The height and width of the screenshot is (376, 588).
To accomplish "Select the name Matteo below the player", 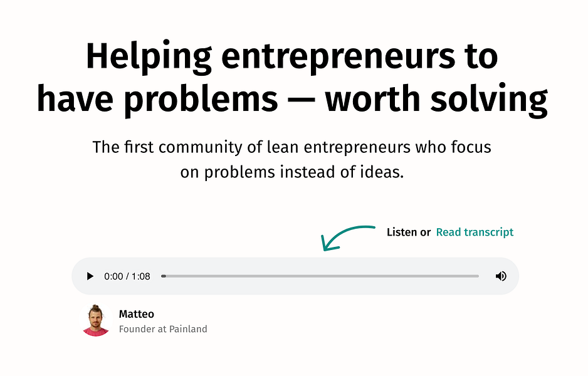I will click(x=136, y=314).
